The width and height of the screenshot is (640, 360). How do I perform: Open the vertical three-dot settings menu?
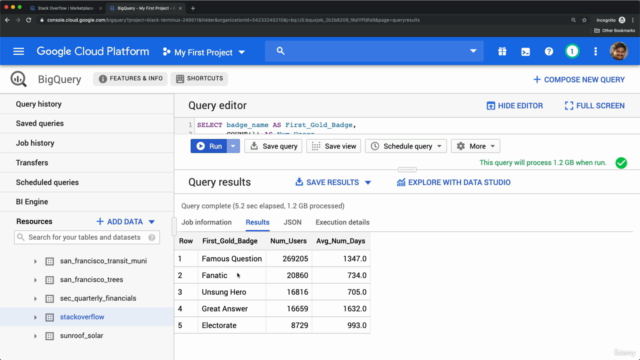[x=595, y=51]
